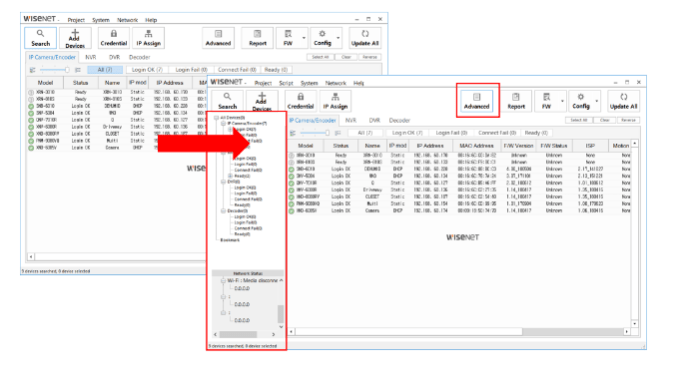Click expanded-rows icon right of front slider
Viewport: 680px width, 389px height.
[338, 133]
